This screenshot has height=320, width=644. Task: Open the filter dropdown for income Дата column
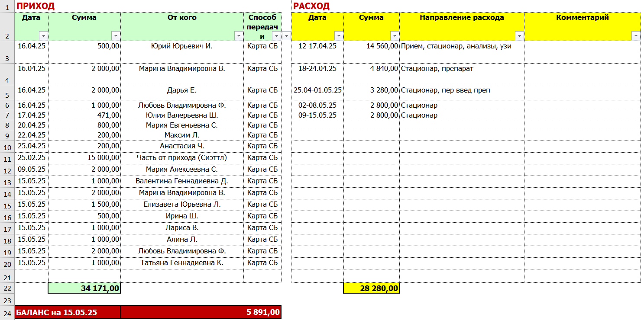point(43,36)
